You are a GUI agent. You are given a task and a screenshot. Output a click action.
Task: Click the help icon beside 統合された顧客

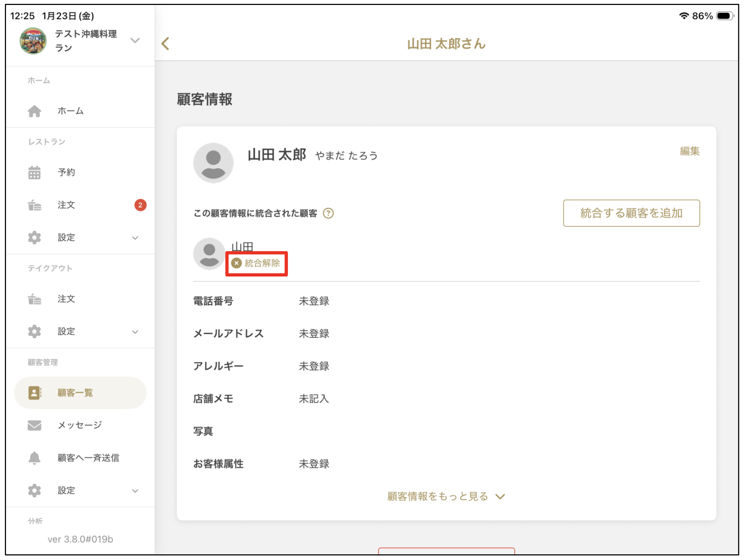(328, 213)
